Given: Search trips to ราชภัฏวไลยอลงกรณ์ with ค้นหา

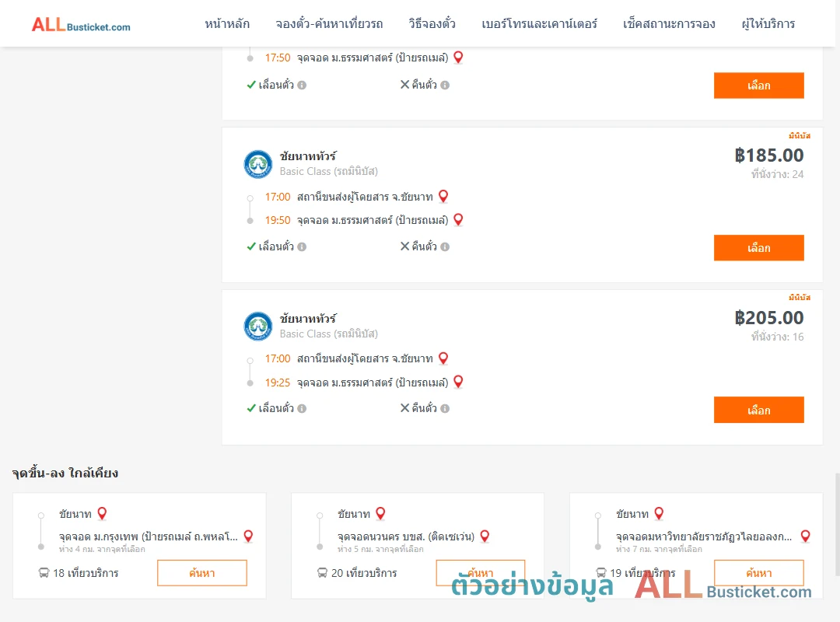Looking at the screenshot, I should coord(758,573).
